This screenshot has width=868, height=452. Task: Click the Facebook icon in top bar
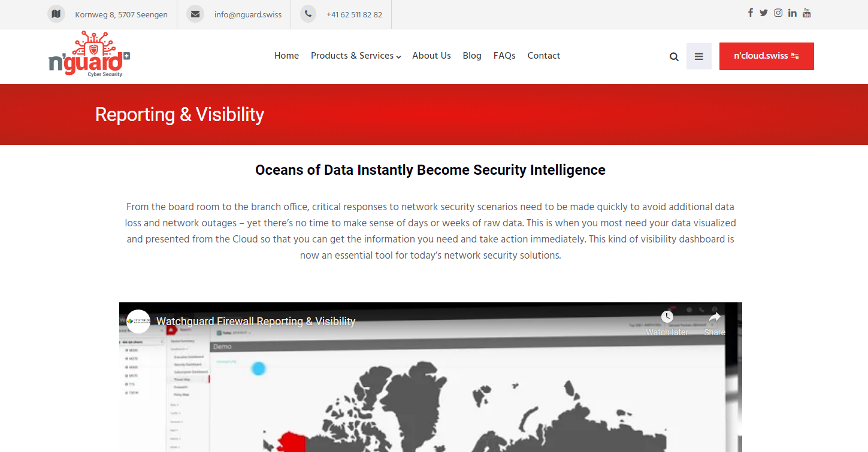[750, 13]
